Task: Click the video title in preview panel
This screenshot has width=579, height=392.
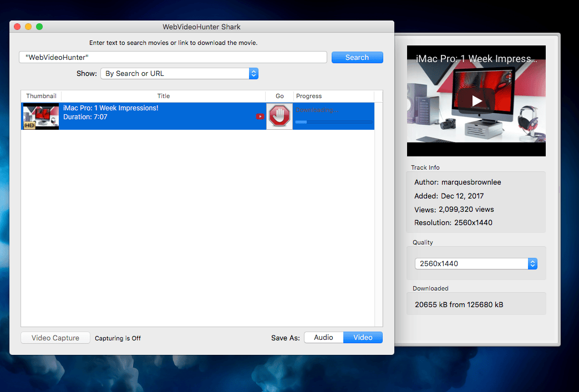Action: [x=476, y=59]
